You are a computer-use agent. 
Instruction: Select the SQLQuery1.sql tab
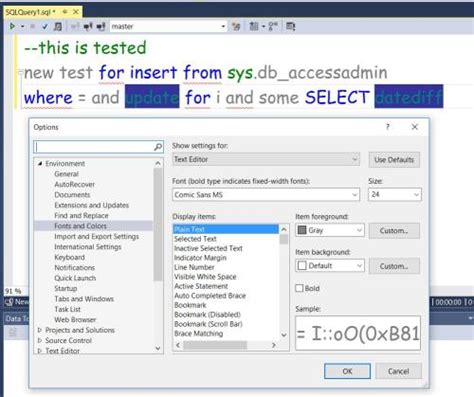(x=30, y=12)
